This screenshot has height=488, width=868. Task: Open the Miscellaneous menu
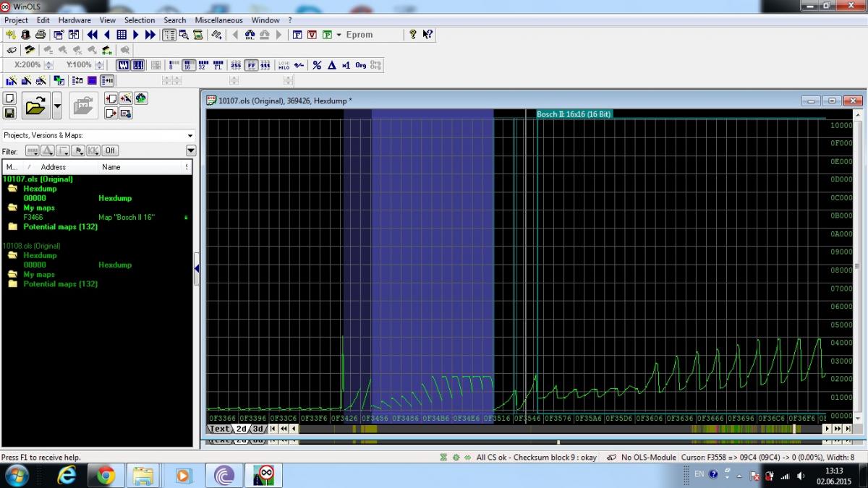click(218, 20)
